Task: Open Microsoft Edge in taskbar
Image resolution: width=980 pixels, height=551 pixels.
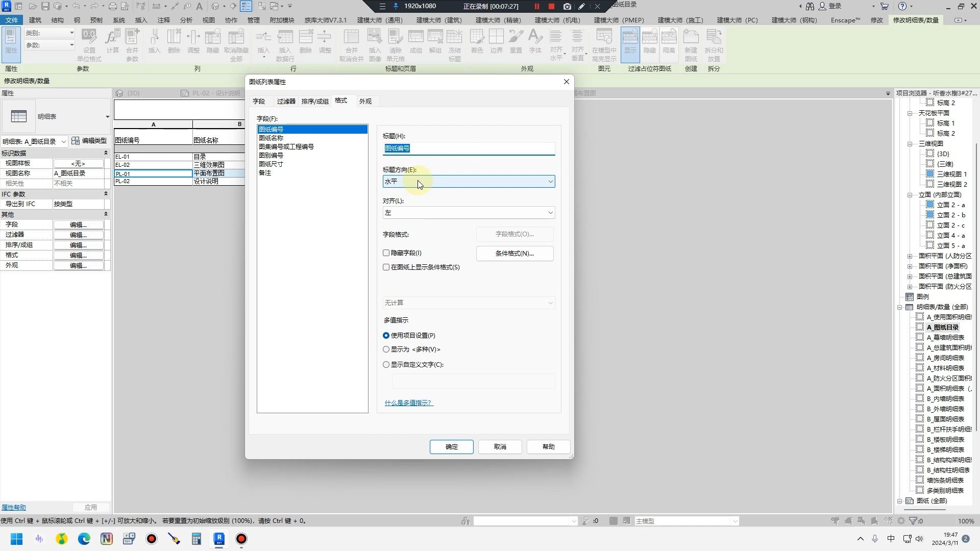Action: (x=84, y=539)
